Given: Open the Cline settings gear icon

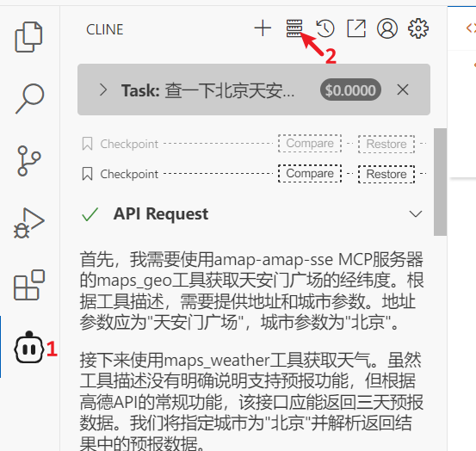Looking at the screenshot, I should click(418, 28).
